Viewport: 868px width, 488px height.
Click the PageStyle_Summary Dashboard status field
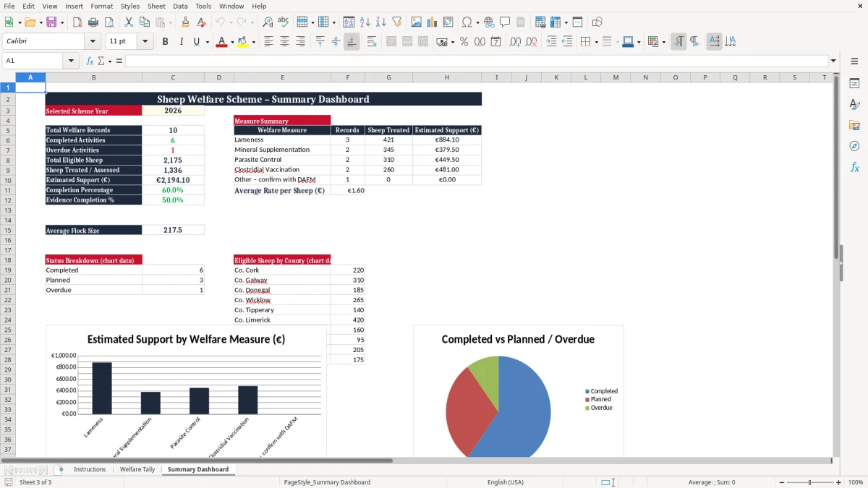pyautogui.click(x=327, y=482)
